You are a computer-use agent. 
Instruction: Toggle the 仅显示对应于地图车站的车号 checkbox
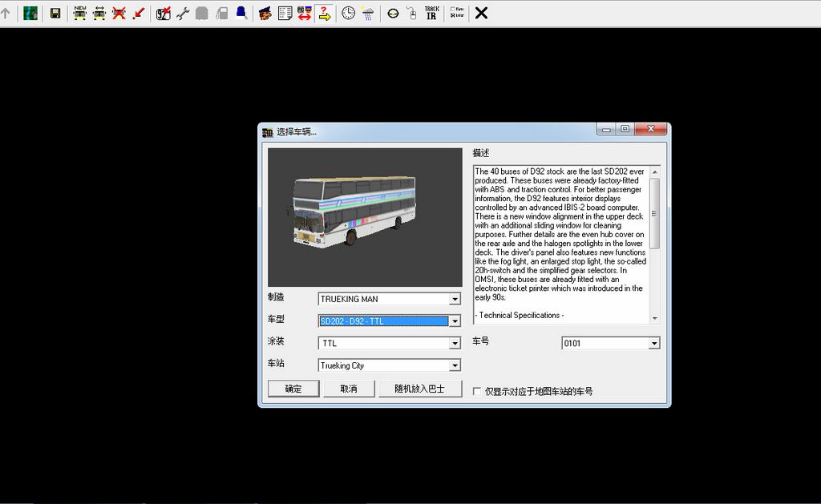coord(477,391)
